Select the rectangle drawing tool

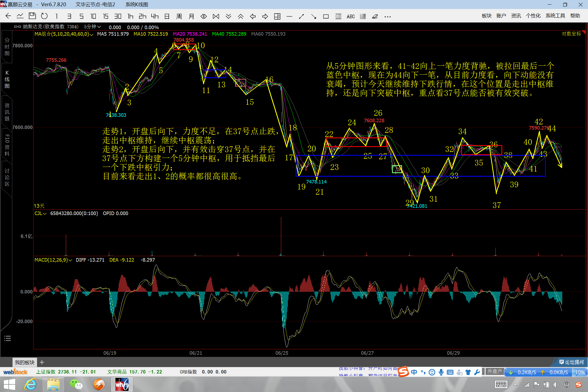click(326, 17)
